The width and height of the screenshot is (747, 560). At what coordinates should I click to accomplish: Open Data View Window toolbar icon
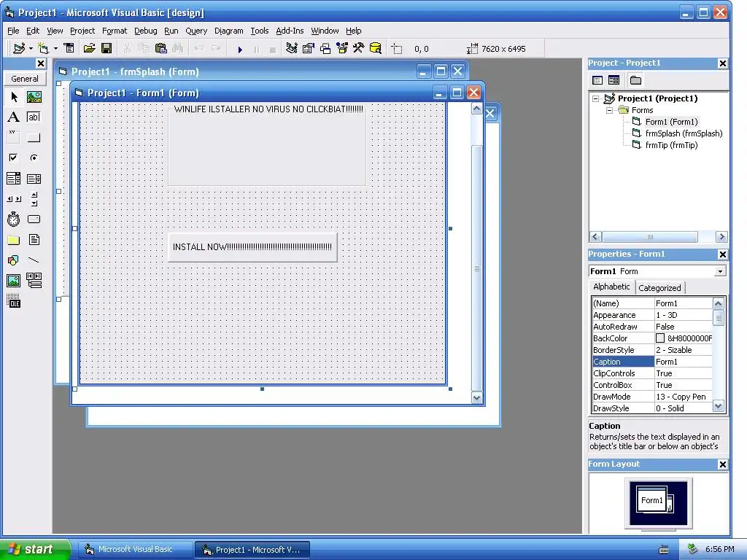coord(376,49)
